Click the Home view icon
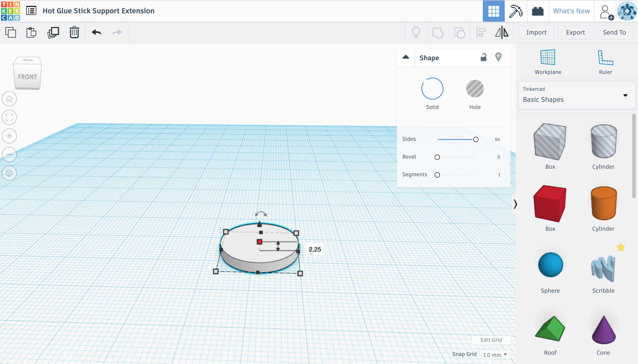Screen dimensions: 638x364 pyautogui.click(x=9, y=99)
